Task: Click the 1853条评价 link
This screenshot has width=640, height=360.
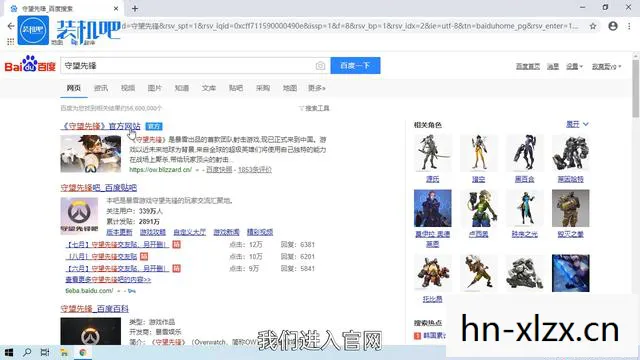Action: tap(255, 170)
